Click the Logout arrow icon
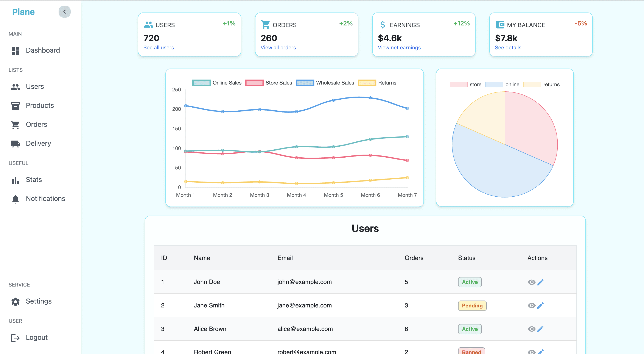This screenshot has width=644, height=354. [x=16, y=338]
